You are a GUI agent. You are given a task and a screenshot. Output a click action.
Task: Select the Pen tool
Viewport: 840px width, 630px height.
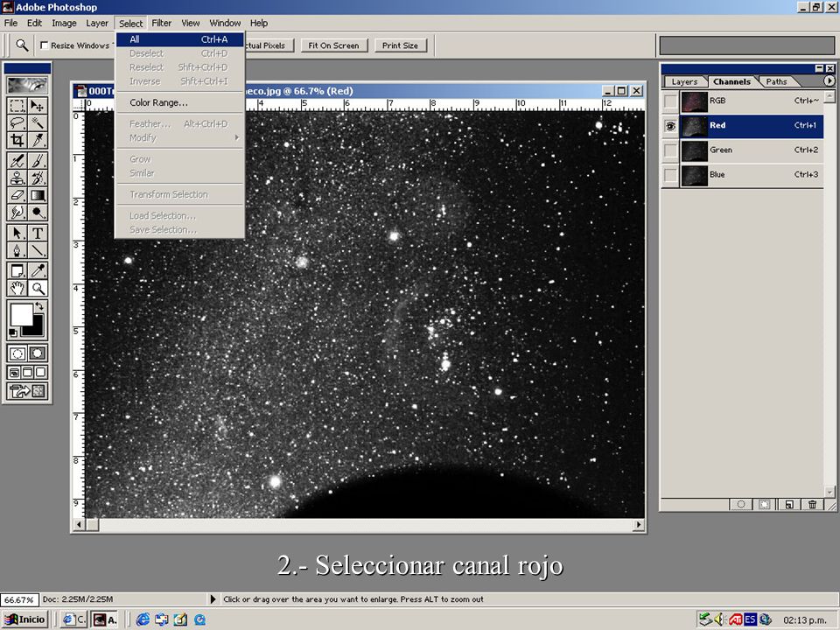[17, 250]
